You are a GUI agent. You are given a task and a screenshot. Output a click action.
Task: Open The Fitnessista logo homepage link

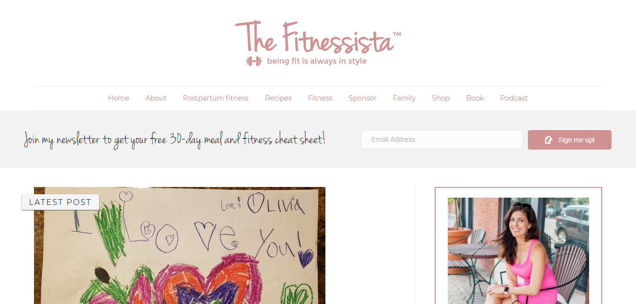click(318, 43)
